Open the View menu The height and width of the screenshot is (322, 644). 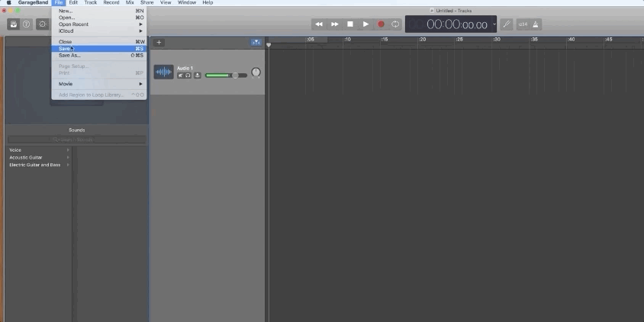166,2
